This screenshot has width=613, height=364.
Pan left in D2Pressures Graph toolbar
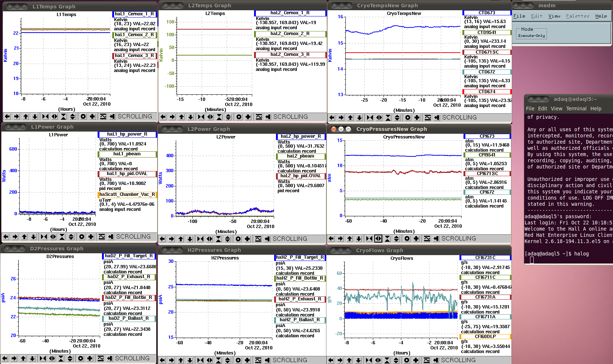pos(5,359)
